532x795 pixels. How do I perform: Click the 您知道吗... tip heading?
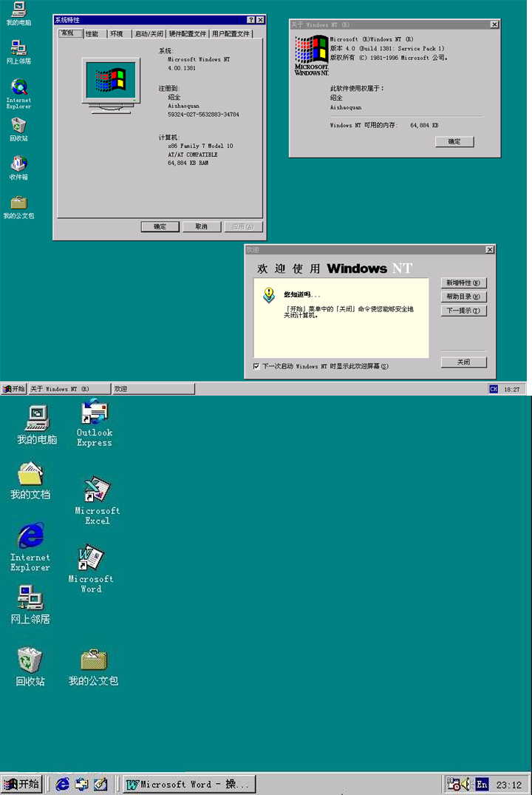(x=302, y=294)
